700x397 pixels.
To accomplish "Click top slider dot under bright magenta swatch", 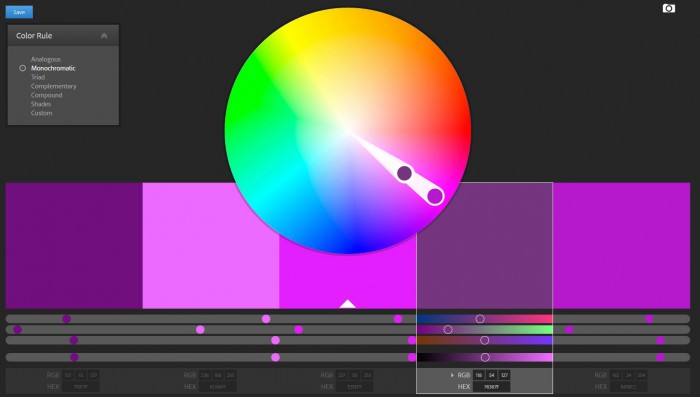I will (398, 318).
